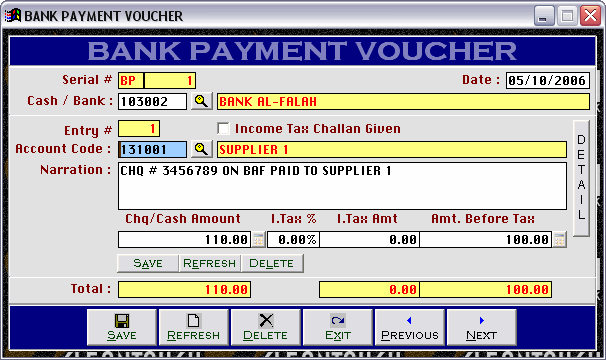
Task: Select the Account Code field 131001
Action: point(152,149)
